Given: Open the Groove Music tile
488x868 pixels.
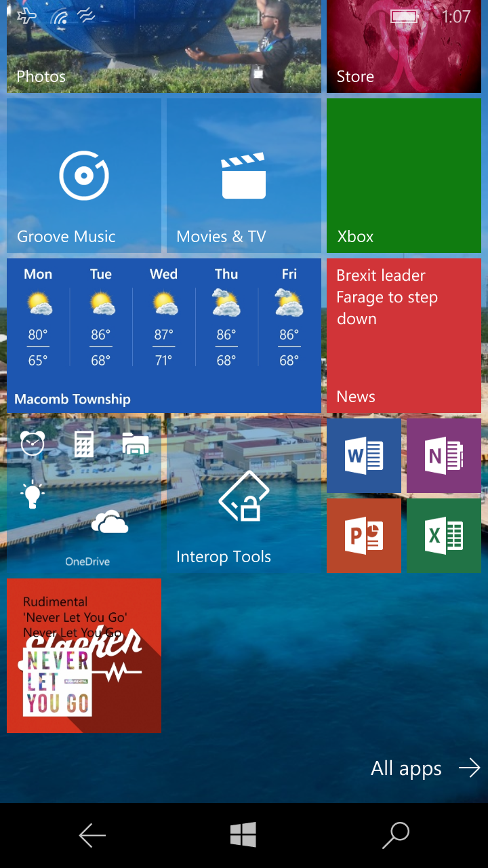Looking at the screenshot, I should [84, 176].
